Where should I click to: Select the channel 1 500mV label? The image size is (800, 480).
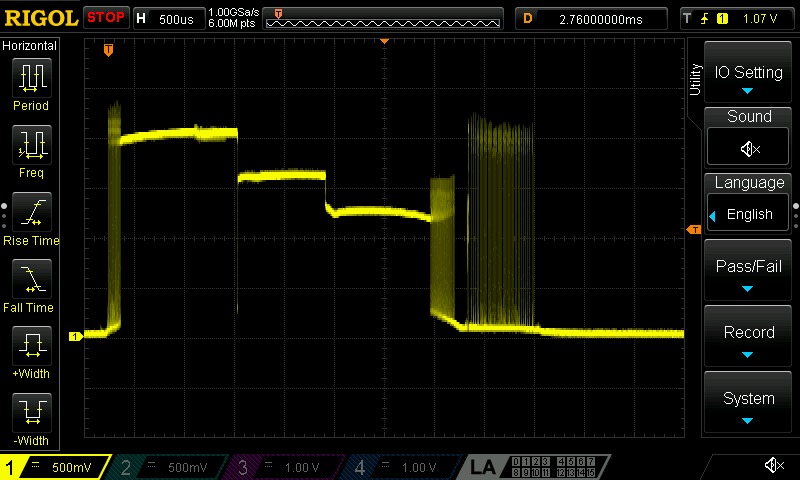pos(55,467)
